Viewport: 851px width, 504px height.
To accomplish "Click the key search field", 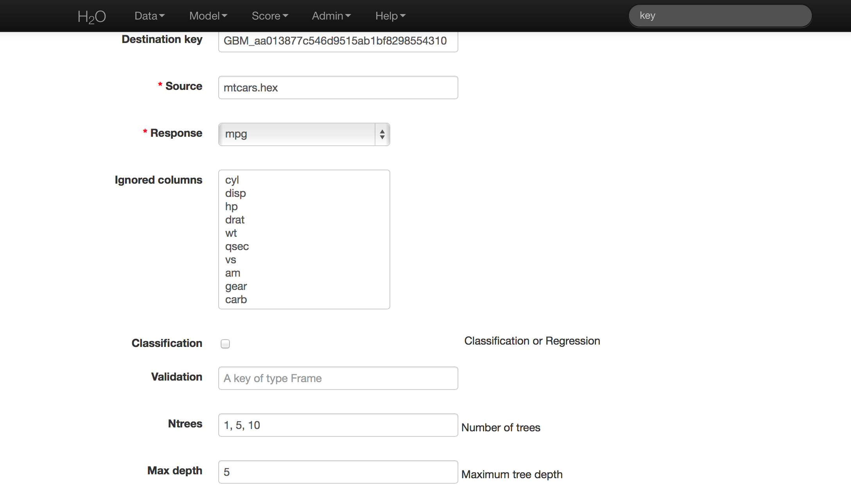I will 720,16.
